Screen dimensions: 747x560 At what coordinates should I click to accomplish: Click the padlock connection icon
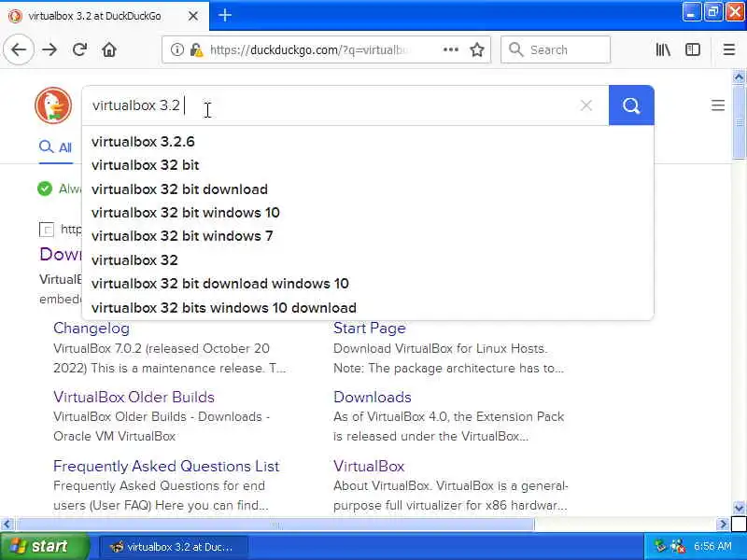click(196, 49)
